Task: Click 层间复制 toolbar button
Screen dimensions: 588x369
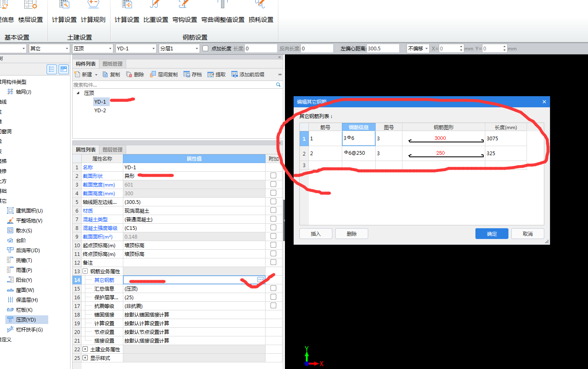Action: click(x=164, y=74)
